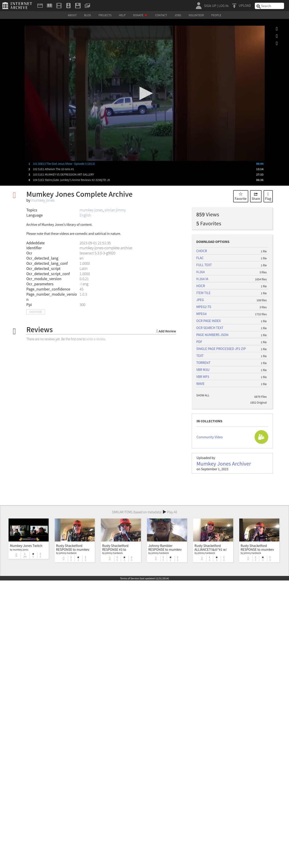289x868 pixels.
Task: Open the simian jimmy topic link
Action: click(115, 210)
